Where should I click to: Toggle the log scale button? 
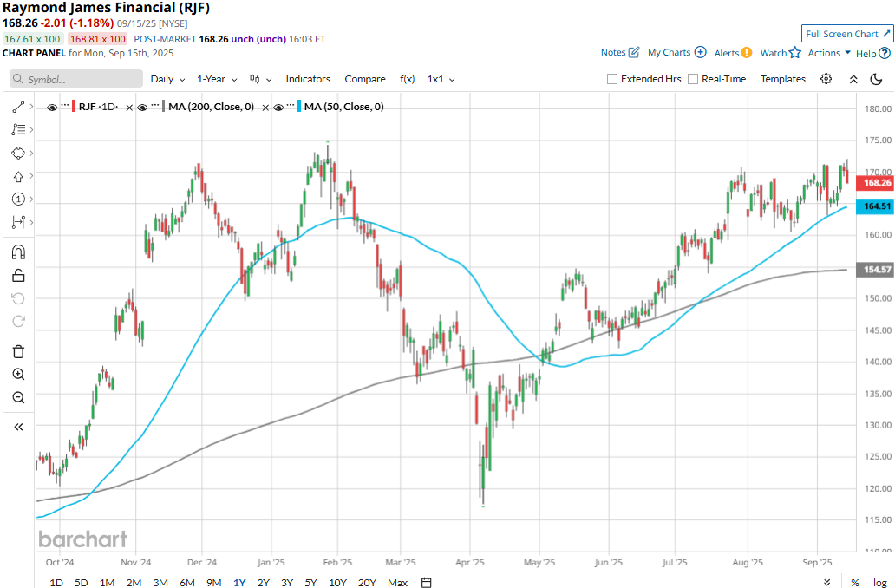click(879, 582)
